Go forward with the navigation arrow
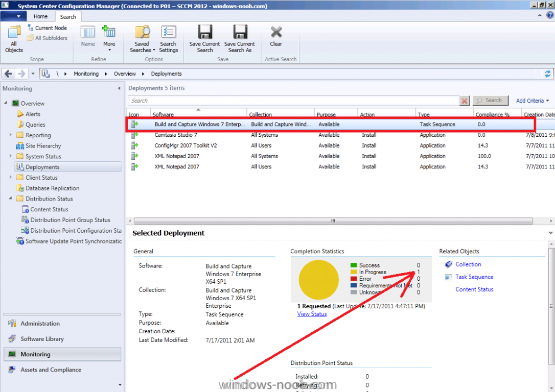 pyautogui.click(x=21, y=73)
